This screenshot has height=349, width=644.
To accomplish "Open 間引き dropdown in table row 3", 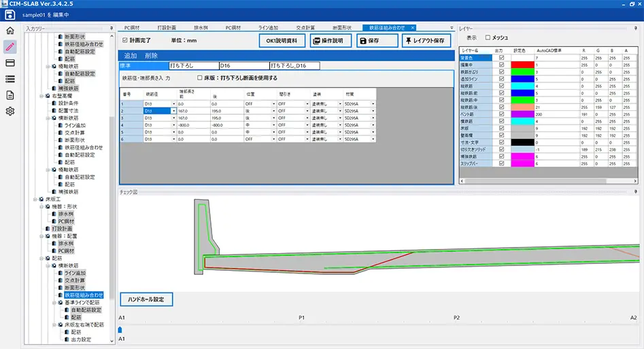I will (307, 118).
